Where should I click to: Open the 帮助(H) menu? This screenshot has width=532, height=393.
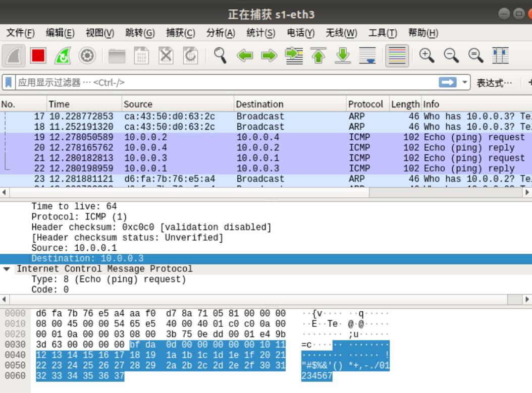(423, 33)
